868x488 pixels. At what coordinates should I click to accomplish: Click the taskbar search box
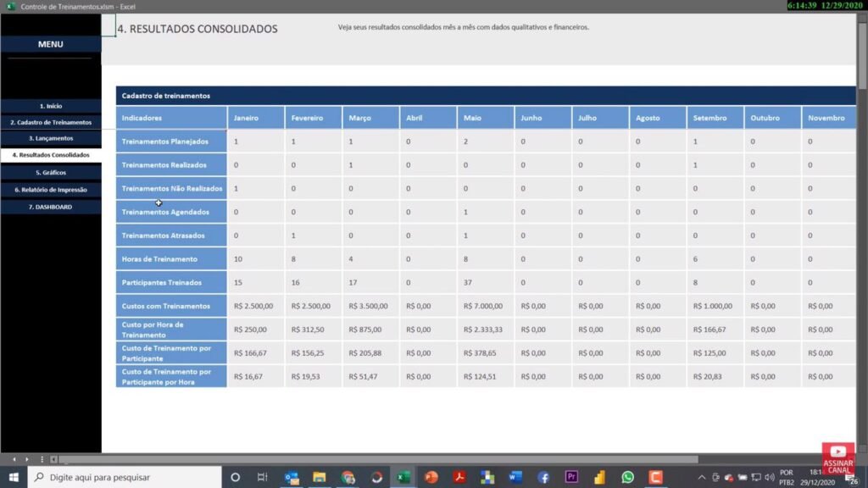coord(125,477)
